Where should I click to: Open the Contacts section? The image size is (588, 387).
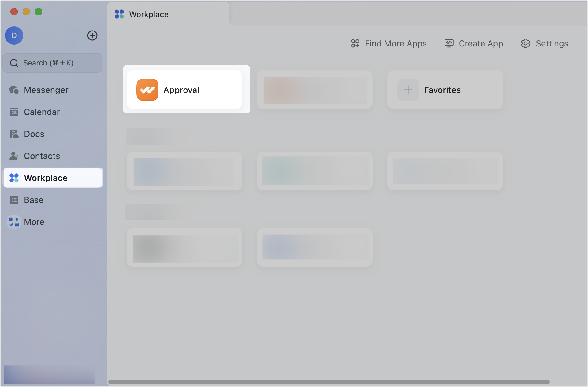[x=42, y=156]
